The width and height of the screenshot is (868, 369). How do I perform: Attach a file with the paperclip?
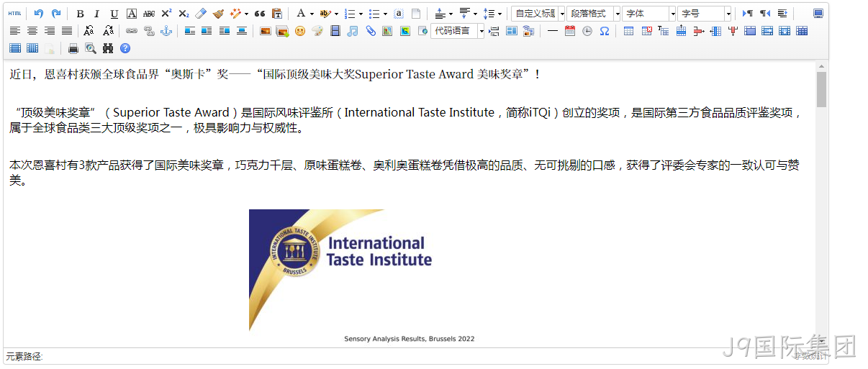(370, 31)
